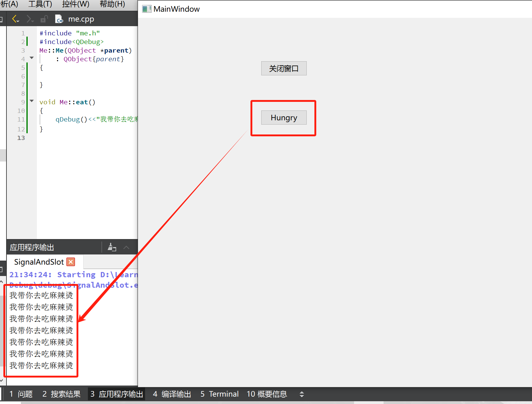Viewport: 532px width, 404px height.
Task: Click the #include<QDebug> line
Action: tap(72, 42)
